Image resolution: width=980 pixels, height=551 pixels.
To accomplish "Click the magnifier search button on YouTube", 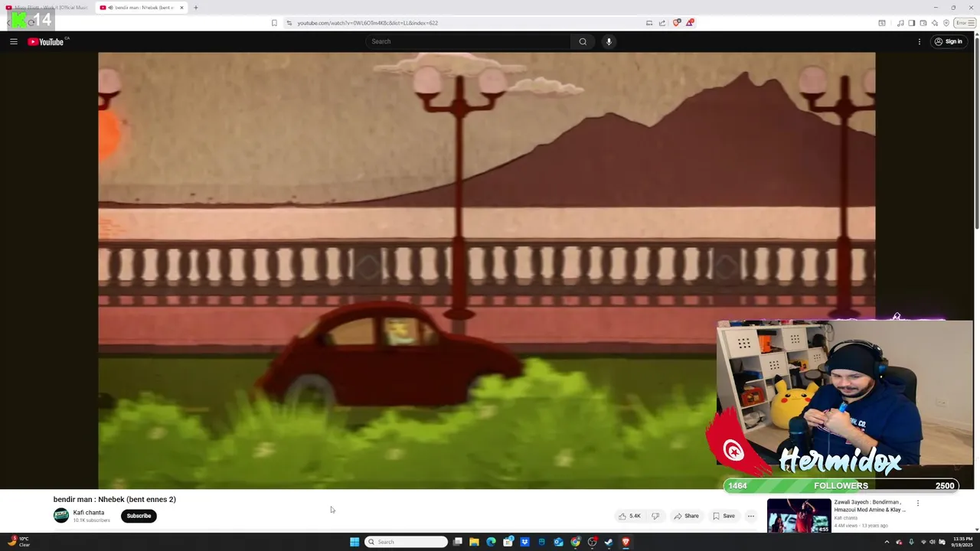I will 583,41.
